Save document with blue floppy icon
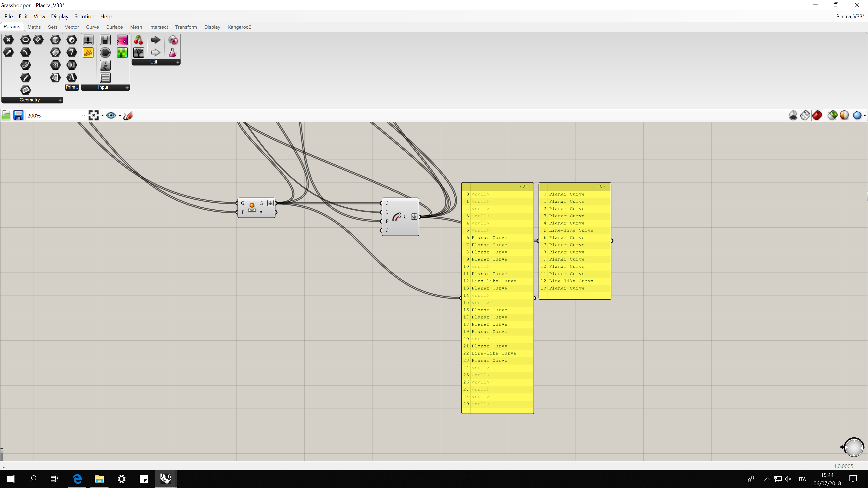 pos(18,115)
